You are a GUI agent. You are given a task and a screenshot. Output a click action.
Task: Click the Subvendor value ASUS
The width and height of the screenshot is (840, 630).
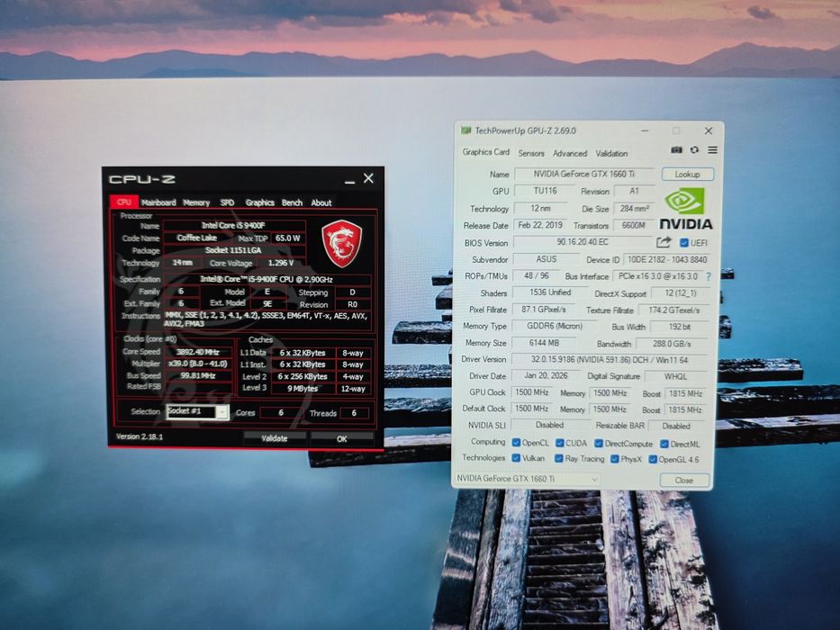[546, 259]
